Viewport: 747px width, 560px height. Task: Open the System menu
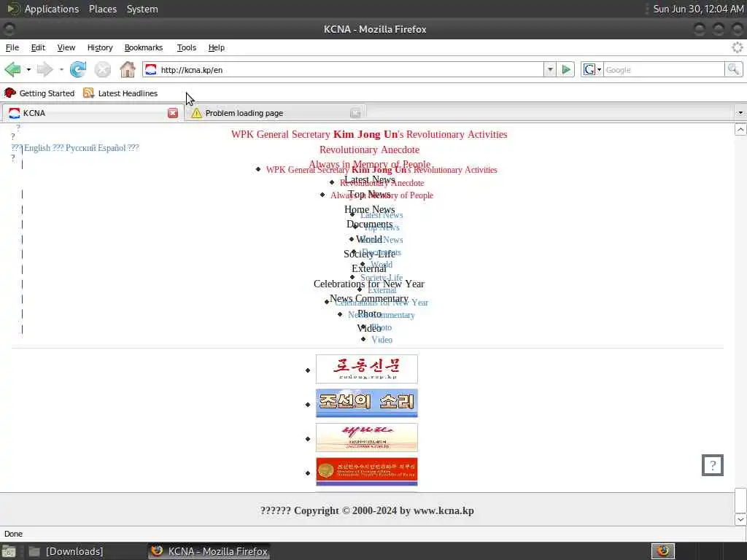[x=142, y=9]
